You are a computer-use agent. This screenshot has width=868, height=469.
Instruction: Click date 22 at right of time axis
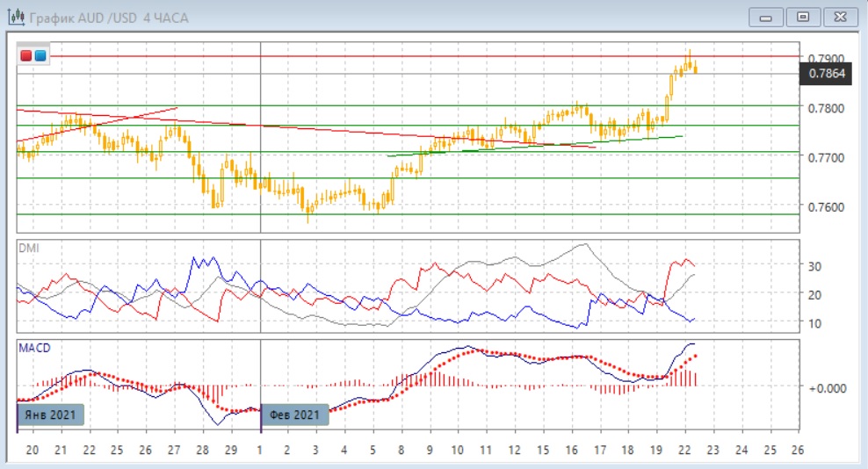[x=684, y=449]
